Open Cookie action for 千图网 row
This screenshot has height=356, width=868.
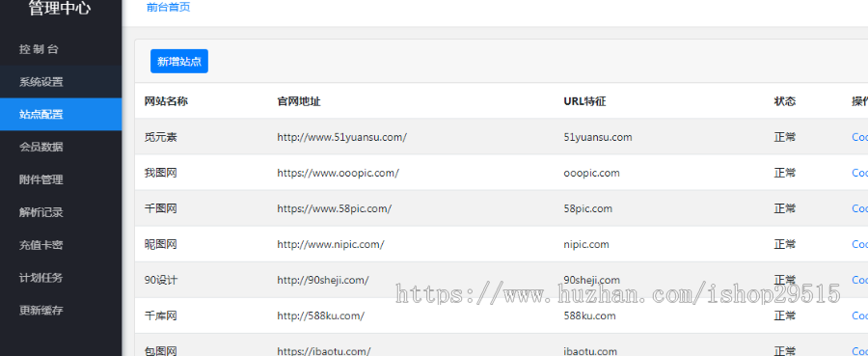pos(859,208)
